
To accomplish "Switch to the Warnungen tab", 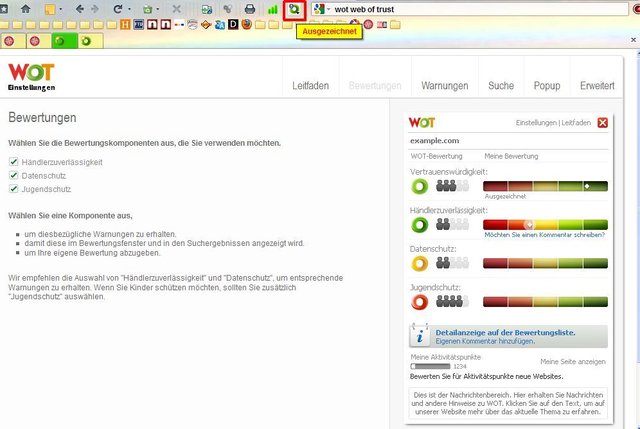I will click(x=444, y=86).
